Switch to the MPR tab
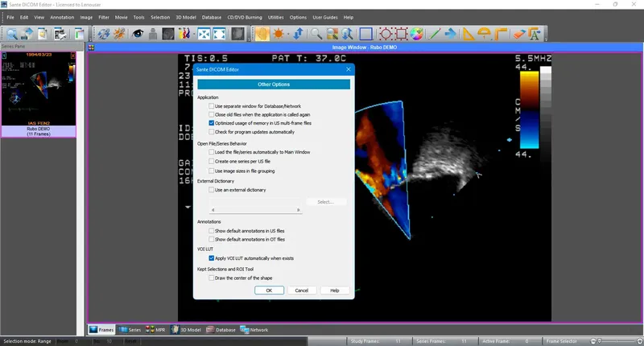Image resolution: width=644 pixels, height=346 pixels. point(155,330)
